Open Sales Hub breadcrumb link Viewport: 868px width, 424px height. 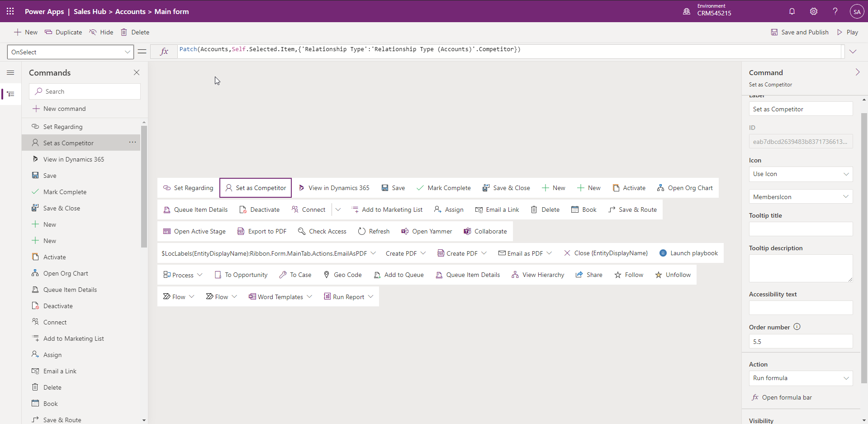click(x=90, y=11)
